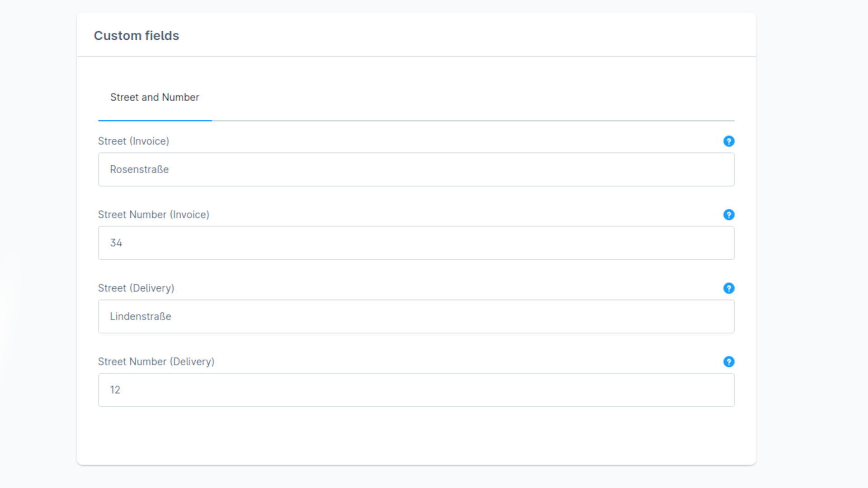The height and width of the screenshot is (488, 868).
Task: Focus the Street (Delivery) field containing Lindenstraße
Action: click(x=416, y=316)
